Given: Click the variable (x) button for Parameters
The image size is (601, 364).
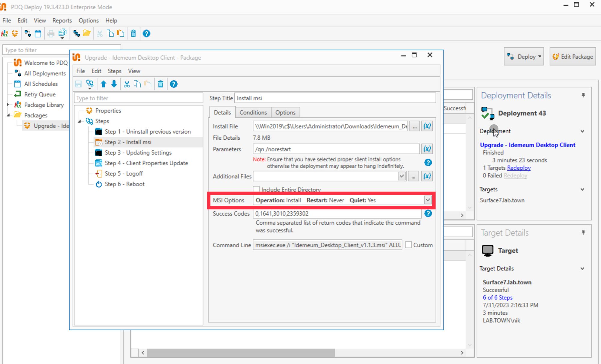Looking at the screenshot, I should point(427,149).
